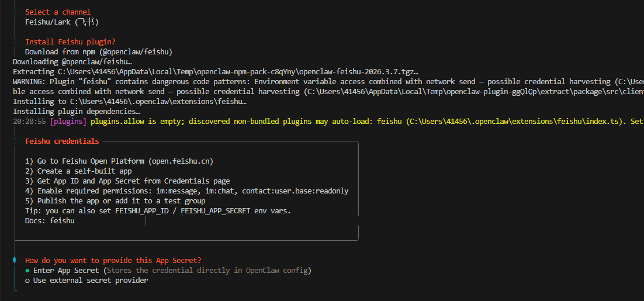Click the Feishu/Lark channel answer line
The image size is (644, 301).
point(62,22)
